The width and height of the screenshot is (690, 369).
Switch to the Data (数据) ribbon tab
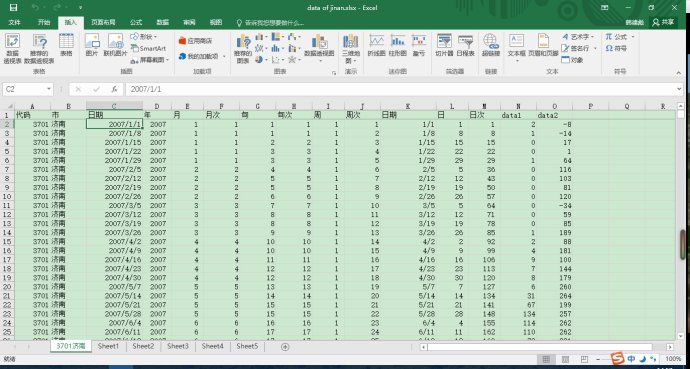pyautogui.click(x=162, y=22)
